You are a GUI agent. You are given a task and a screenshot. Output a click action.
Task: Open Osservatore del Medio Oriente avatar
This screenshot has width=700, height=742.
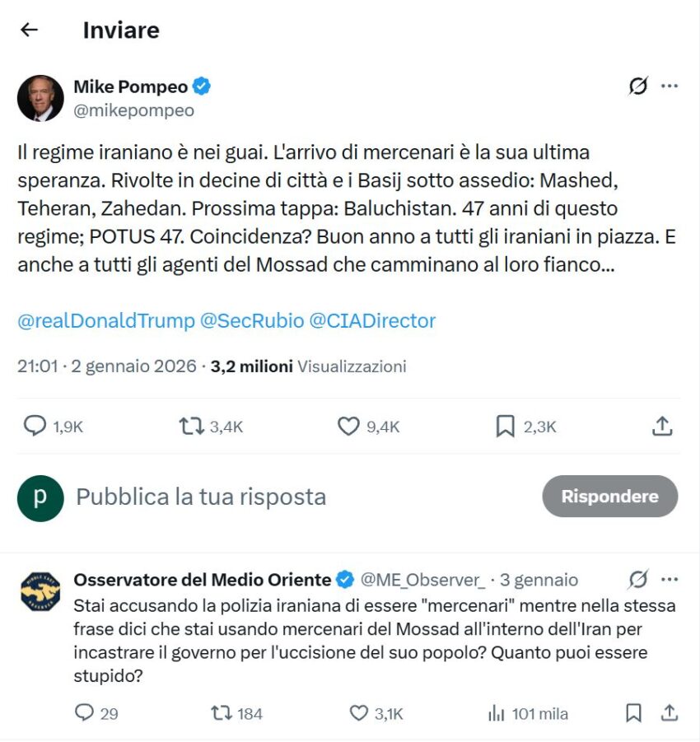click(40, 591)
